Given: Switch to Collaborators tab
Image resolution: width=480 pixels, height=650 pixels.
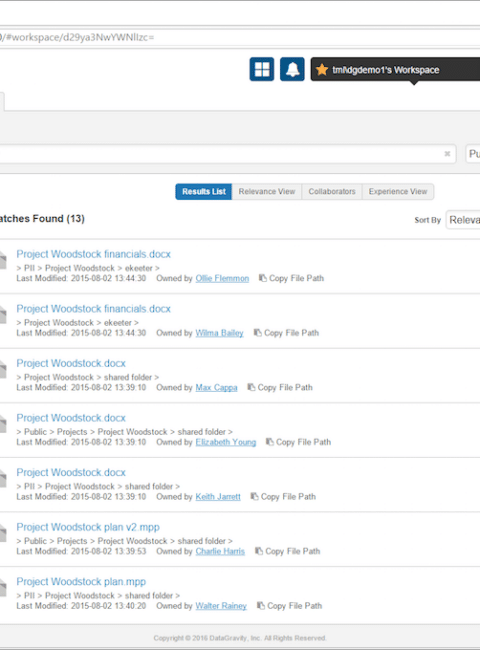Looking at the screenshot, I should click(332, 192).
